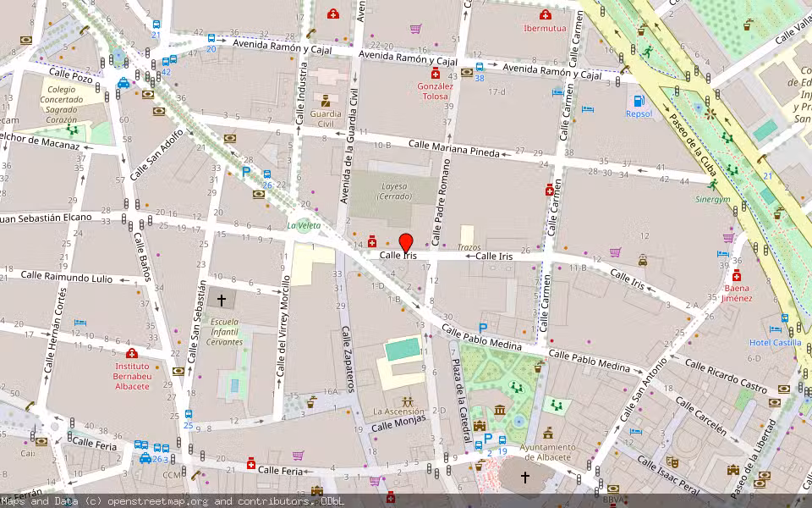Screen dimensions: 812x508
Task: Click the Colegio Concertado Sagrado Corazón label
Action: (61, 104)
